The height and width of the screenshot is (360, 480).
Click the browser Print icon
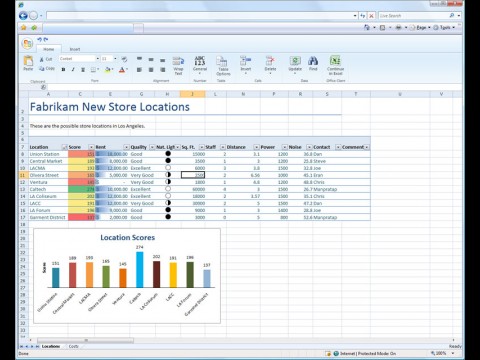(398, 28)
